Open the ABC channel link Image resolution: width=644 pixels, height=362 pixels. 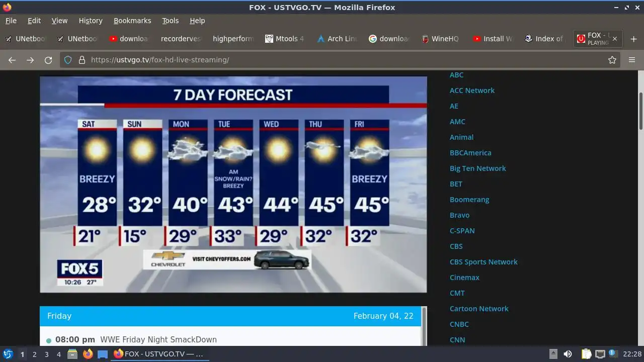click(x=456, y=75)
